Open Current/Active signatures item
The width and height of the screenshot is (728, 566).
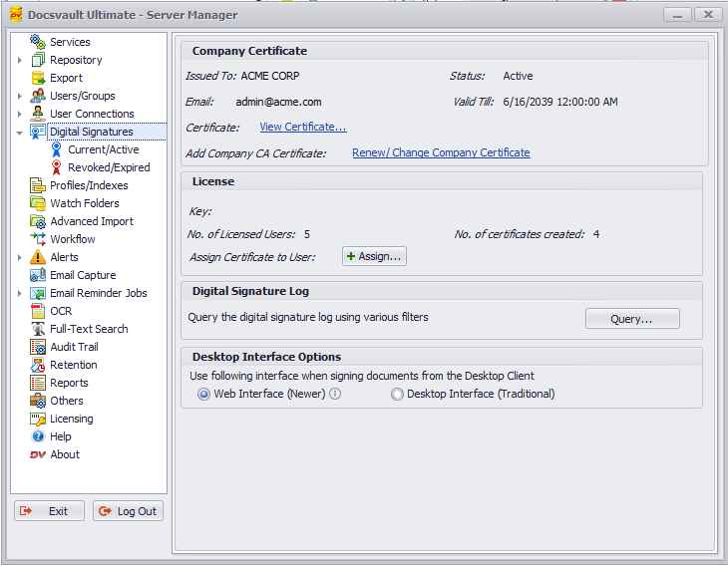103,149
